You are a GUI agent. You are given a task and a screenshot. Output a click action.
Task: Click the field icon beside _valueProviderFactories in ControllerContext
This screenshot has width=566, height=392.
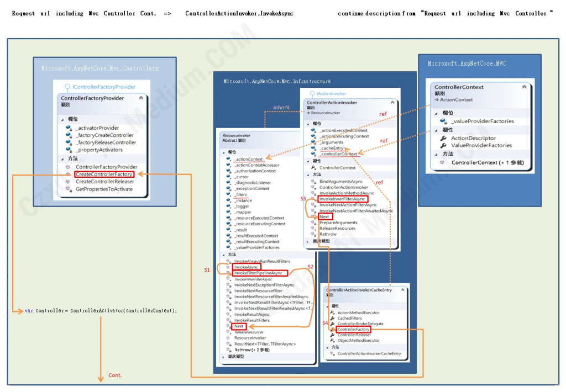[x=443, y=121]
